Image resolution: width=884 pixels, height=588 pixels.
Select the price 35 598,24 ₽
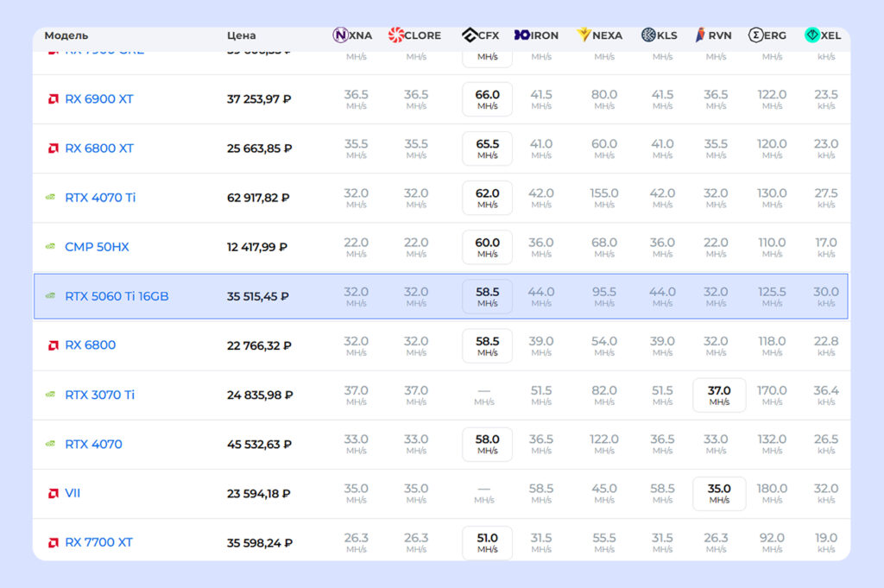click(x=259, y=543)
